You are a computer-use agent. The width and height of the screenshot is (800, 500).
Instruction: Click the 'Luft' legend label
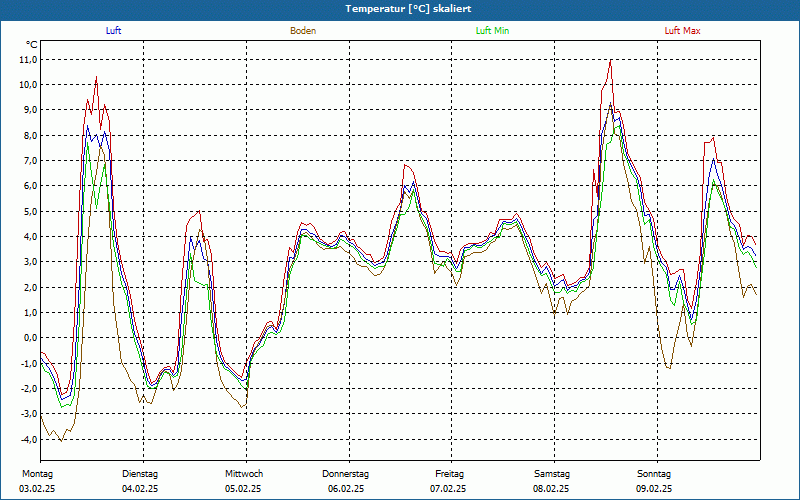[x=113, y=31]
